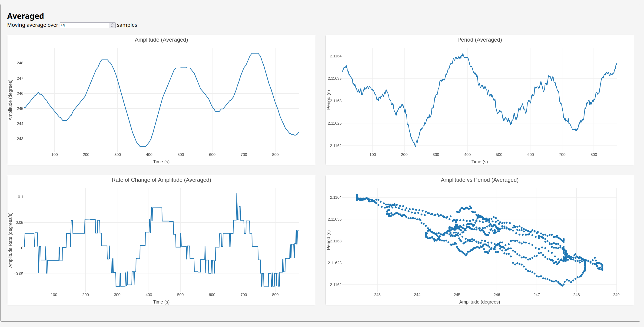Click the "Amplitude (degrees)" y-axis label
Image resolution: width=644 pixels, height=327 pixels.
click(10, 100)
